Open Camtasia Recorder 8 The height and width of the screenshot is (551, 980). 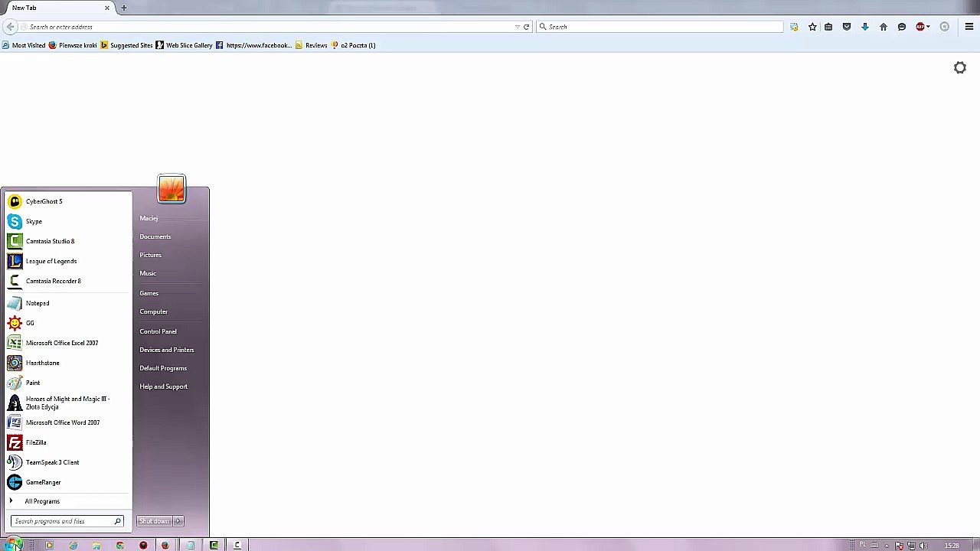(x=67, y=281)
